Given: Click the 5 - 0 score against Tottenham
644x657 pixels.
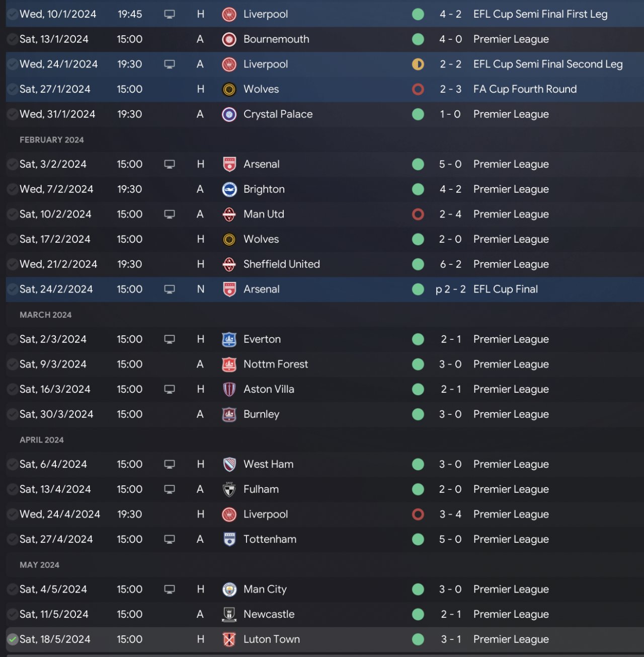Looking at the screenshot, I should click(x=450, y=539).
